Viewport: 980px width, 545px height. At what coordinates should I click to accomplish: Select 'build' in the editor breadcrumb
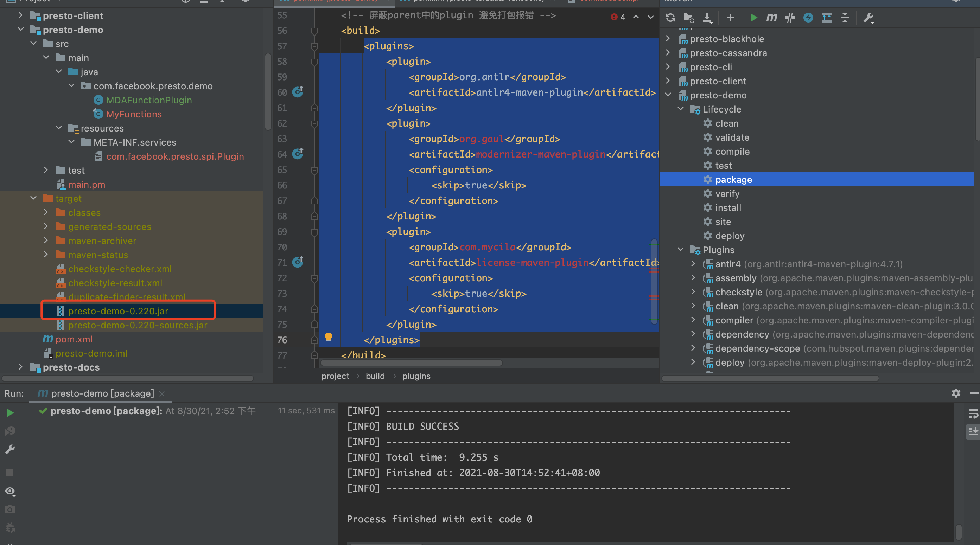(375, 376)
